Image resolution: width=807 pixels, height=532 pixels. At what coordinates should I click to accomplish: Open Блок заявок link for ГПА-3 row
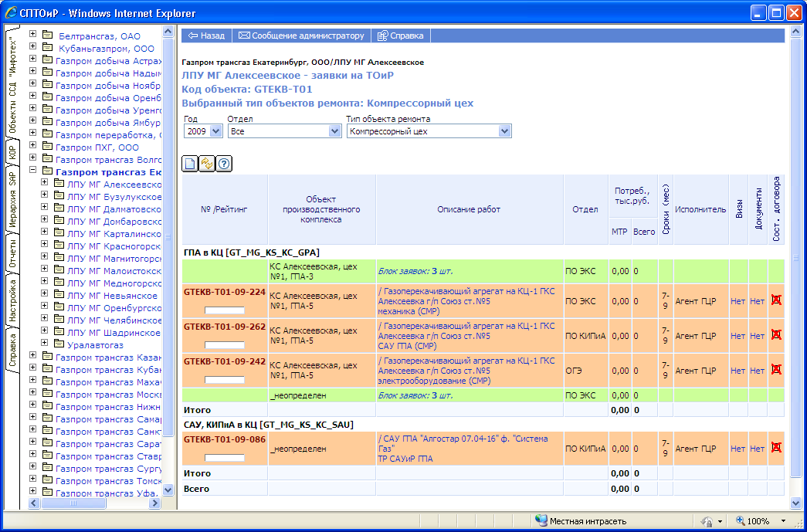415,271
